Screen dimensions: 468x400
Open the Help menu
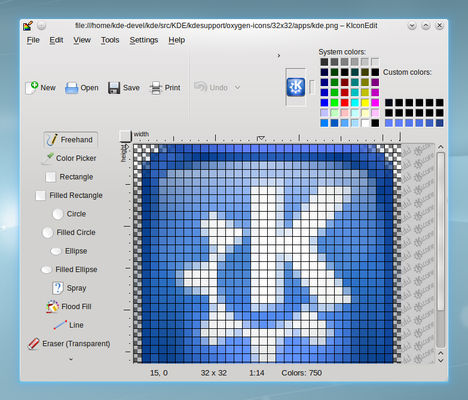click(x=177, y=40)
